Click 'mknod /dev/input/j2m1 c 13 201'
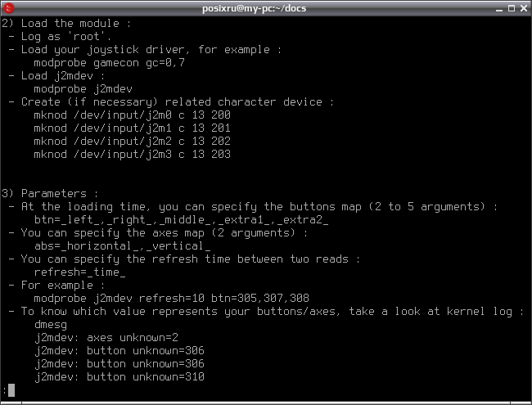The height and width of the screenshot is (405, 532). coord(133,128)
